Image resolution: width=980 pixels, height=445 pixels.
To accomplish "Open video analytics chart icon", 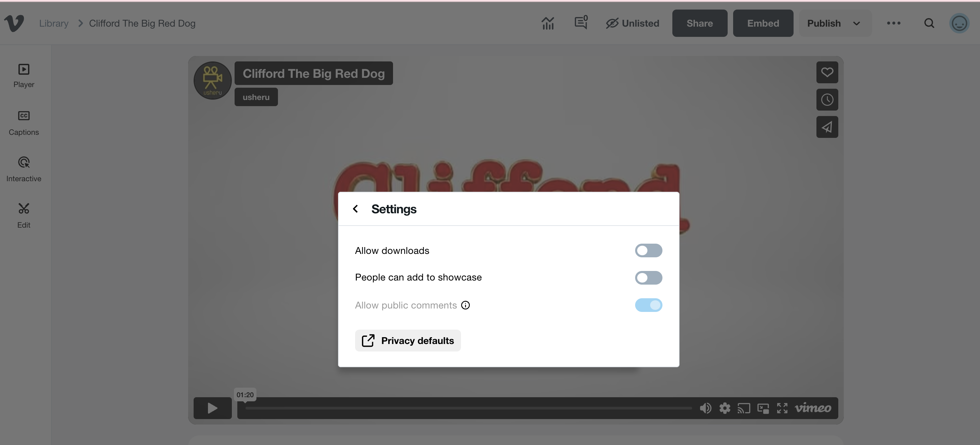I will pos(548,23).
